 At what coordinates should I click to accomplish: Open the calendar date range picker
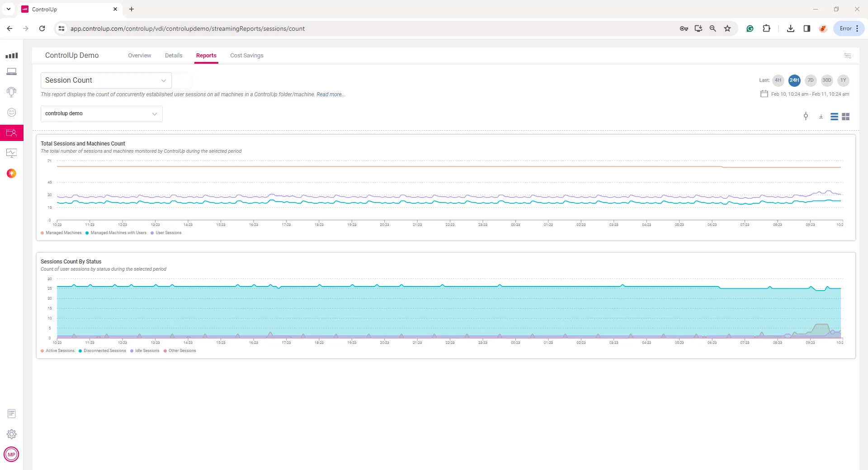pyautogui.click(x=764, y=94)
